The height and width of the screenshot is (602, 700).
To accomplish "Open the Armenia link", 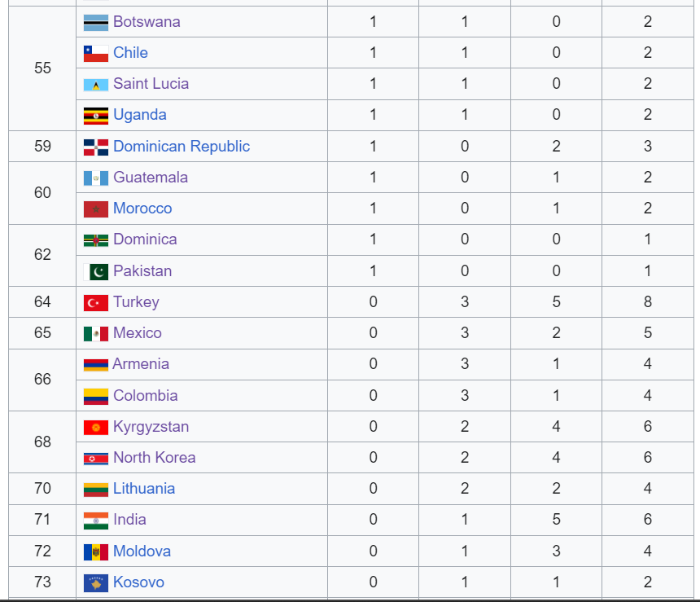I will click(x=141, y=364).
